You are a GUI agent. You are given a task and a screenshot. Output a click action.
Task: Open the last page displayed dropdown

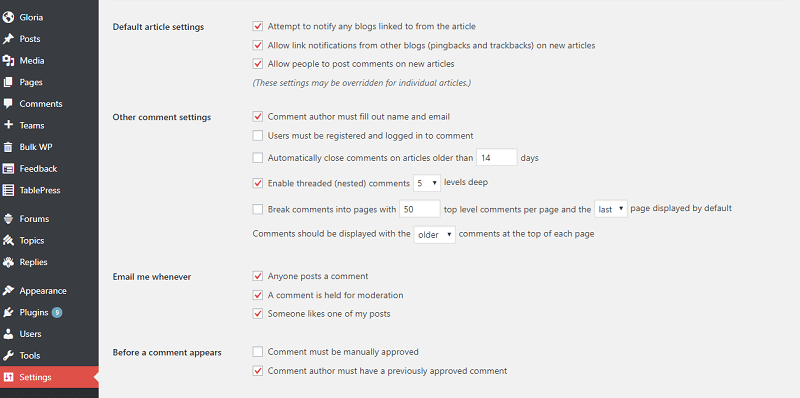[611, 209]
